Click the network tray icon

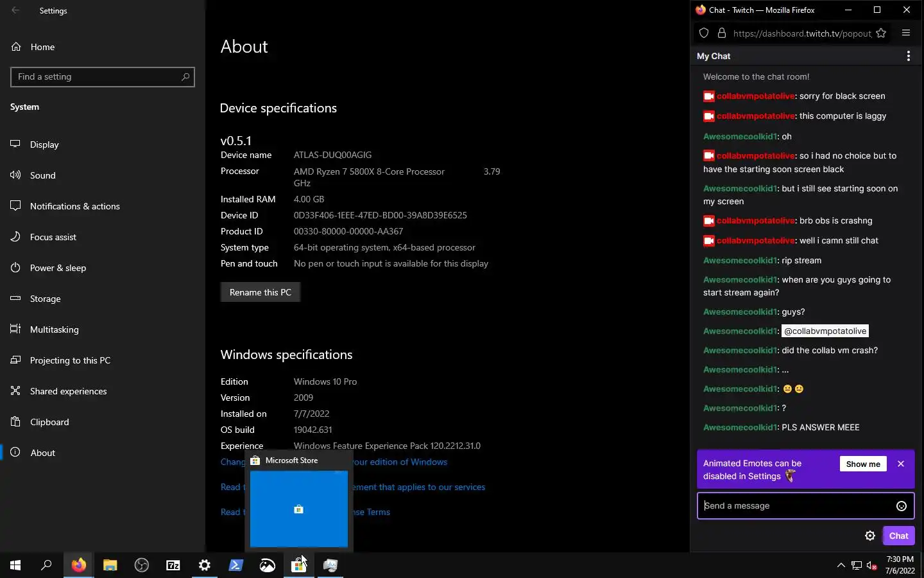[856, 565]
